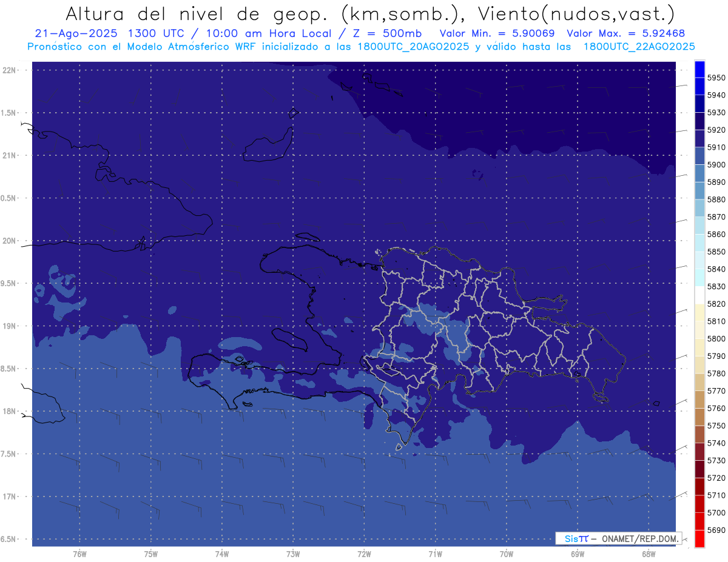Click the 18N latitude label

pos(9,411)
